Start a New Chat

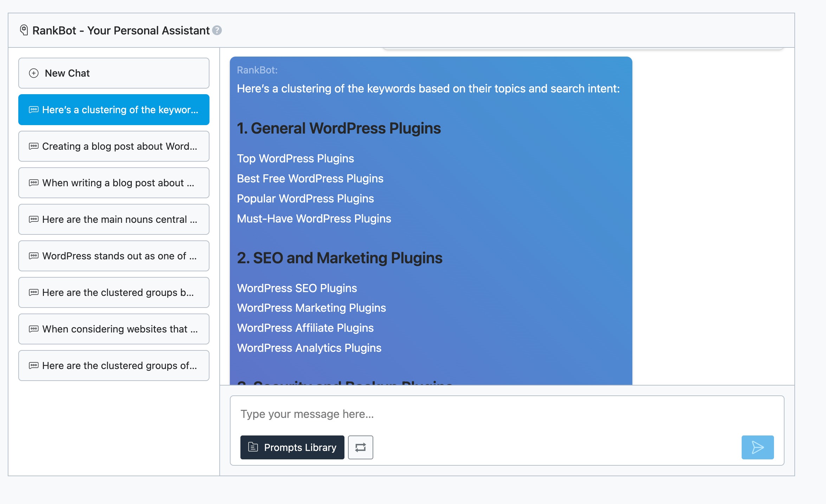[114, 73]
